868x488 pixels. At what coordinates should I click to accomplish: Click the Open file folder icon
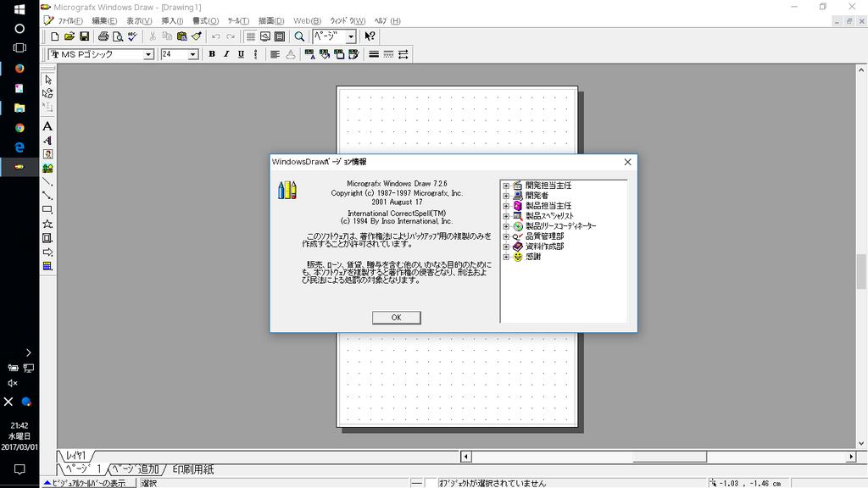(70, 36)
